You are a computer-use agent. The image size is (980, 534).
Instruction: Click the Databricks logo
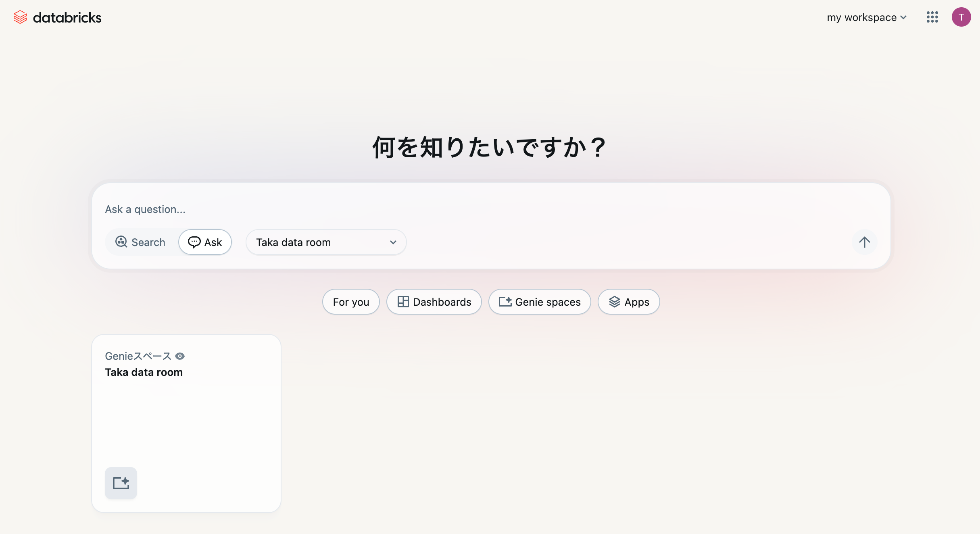[x=58, y=17]
